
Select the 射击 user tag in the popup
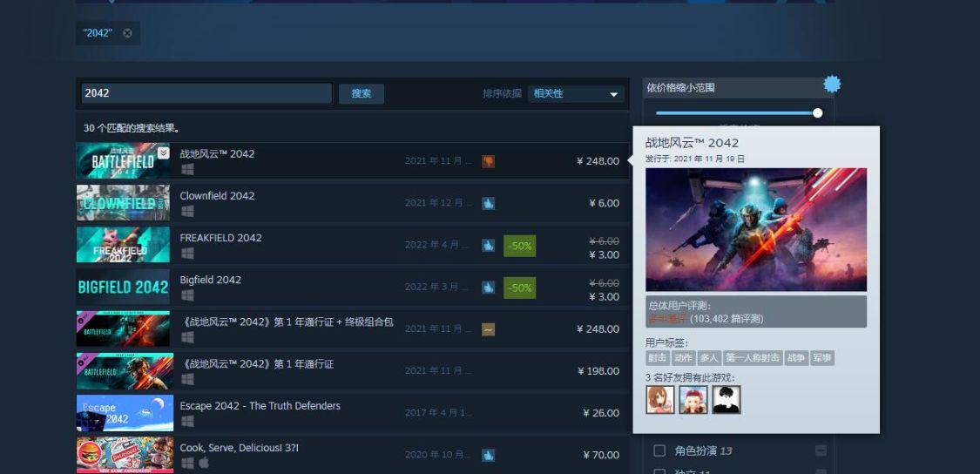tap(657, 358)
